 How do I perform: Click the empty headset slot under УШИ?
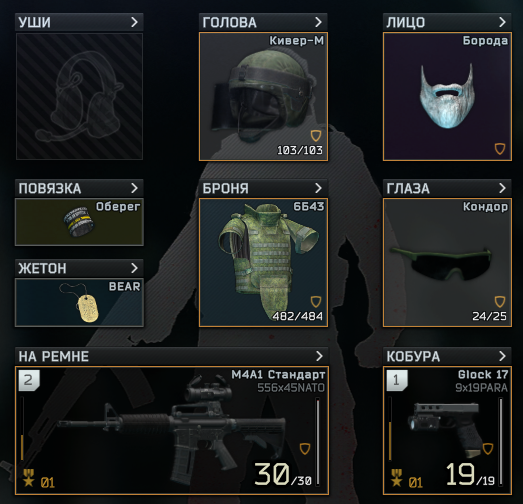79,96
